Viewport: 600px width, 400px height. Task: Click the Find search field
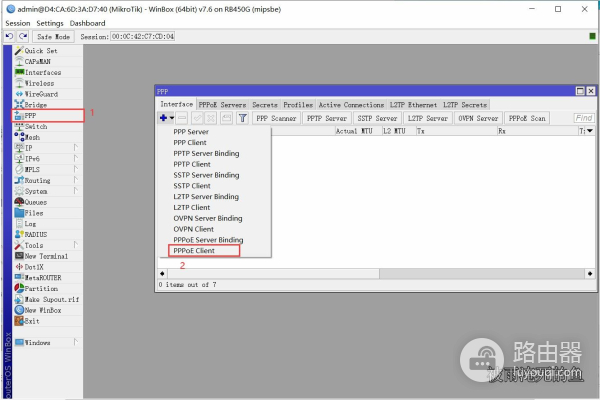tap(584, 118)
